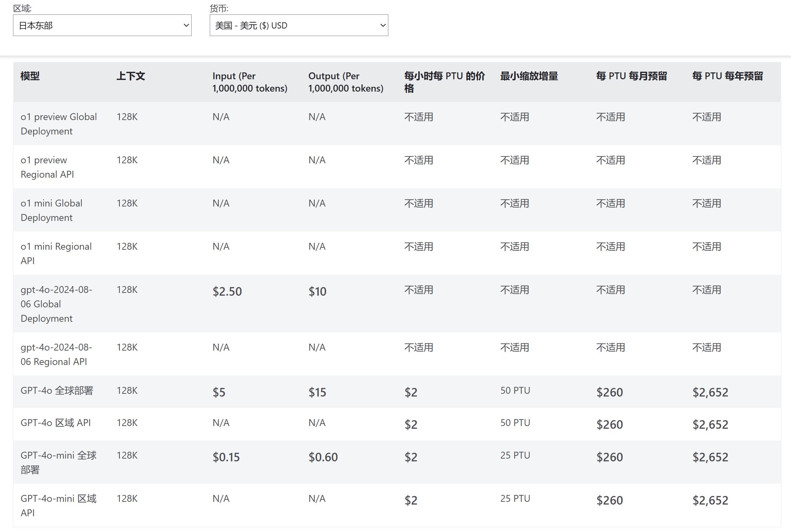791x532 pixels.
Task: Click 不适用 hourly PTU price in o1 preview Global row
Action: click(419, 117)
